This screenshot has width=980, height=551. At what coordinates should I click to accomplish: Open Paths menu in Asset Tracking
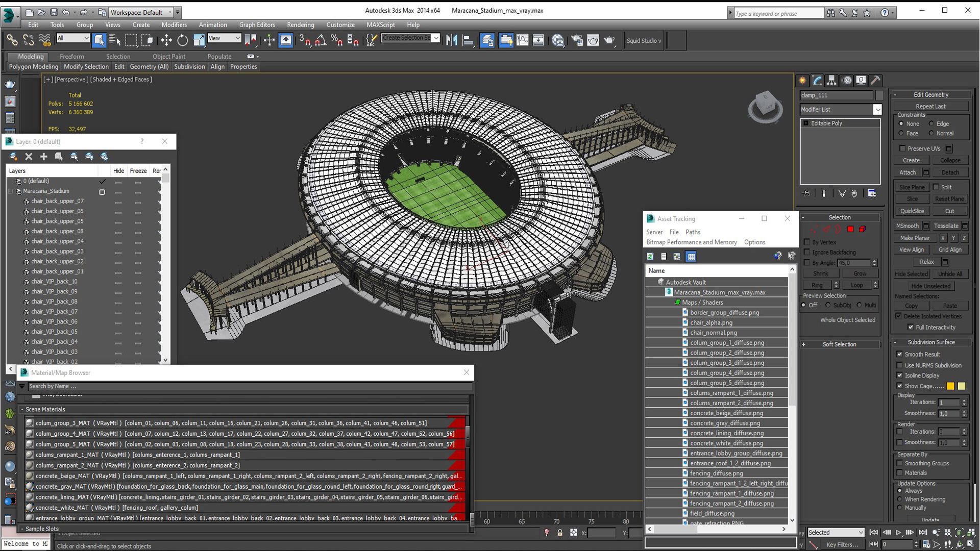(693, 232)
